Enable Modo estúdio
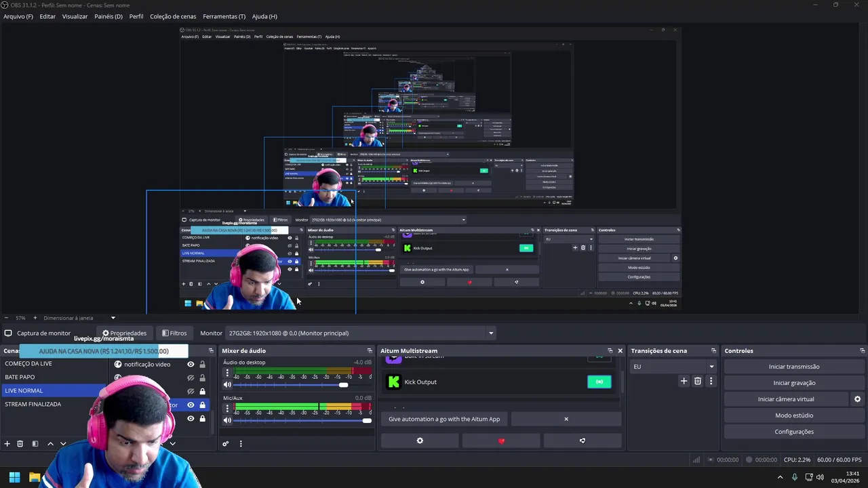 [x=794, y=415]
